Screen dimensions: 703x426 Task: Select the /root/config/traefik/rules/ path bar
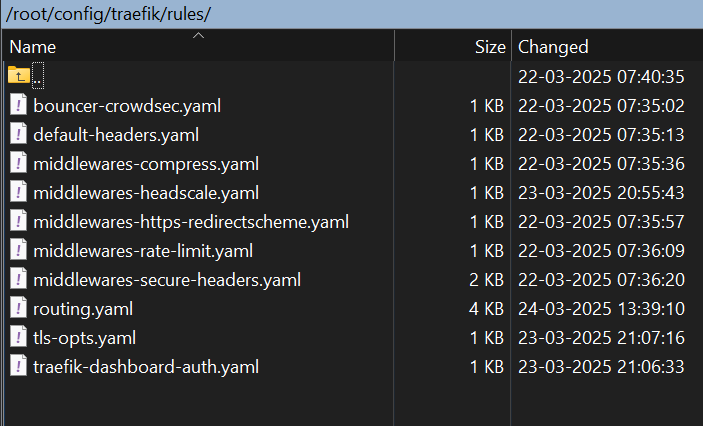tap(352, 14)
